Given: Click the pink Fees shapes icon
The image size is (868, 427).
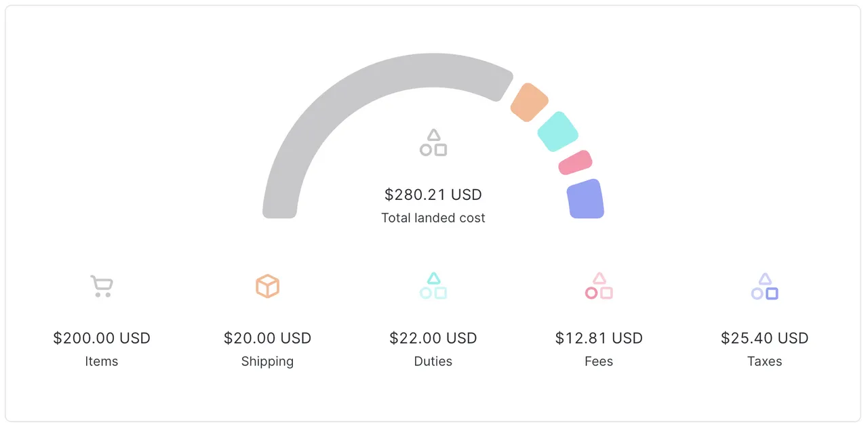Looking at the screenshot, I should click(599, 286).
